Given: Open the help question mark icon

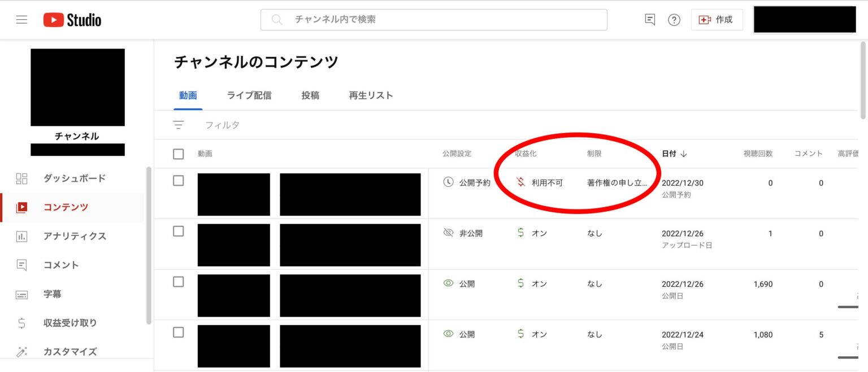Looking at the screenshot, I should coord(674,20).
